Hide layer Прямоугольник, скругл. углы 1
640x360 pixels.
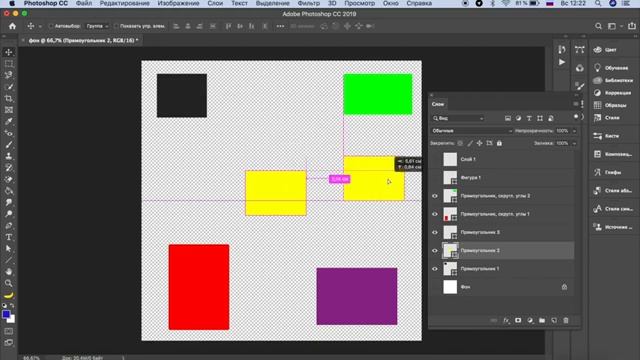click(435, 214)
